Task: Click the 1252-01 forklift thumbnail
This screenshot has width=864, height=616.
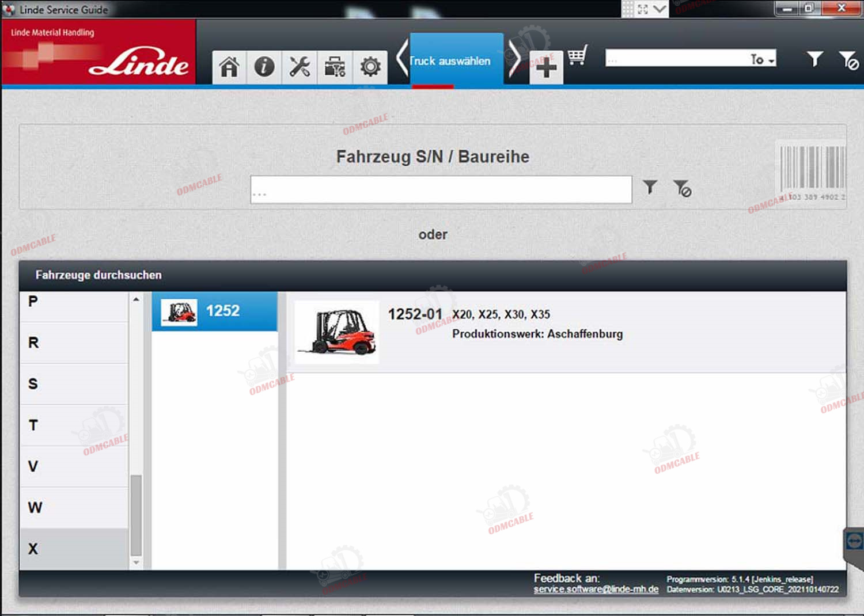Action: [x=337, y=333]
